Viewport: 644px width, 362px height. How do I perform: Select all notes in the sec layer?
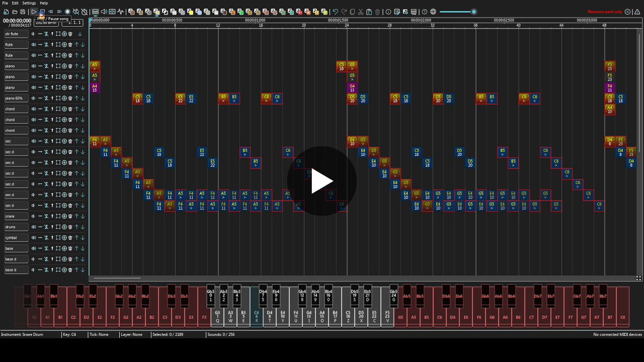tap(58, 141)
